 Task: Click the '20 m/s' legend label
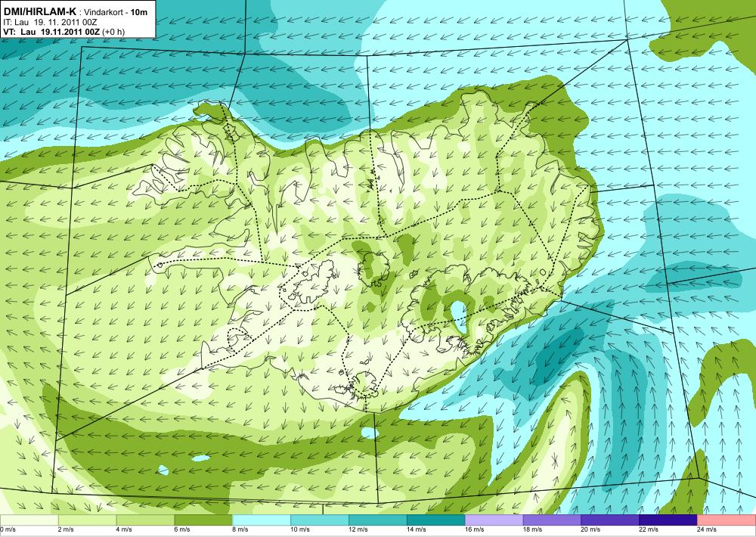click(591, 529)
